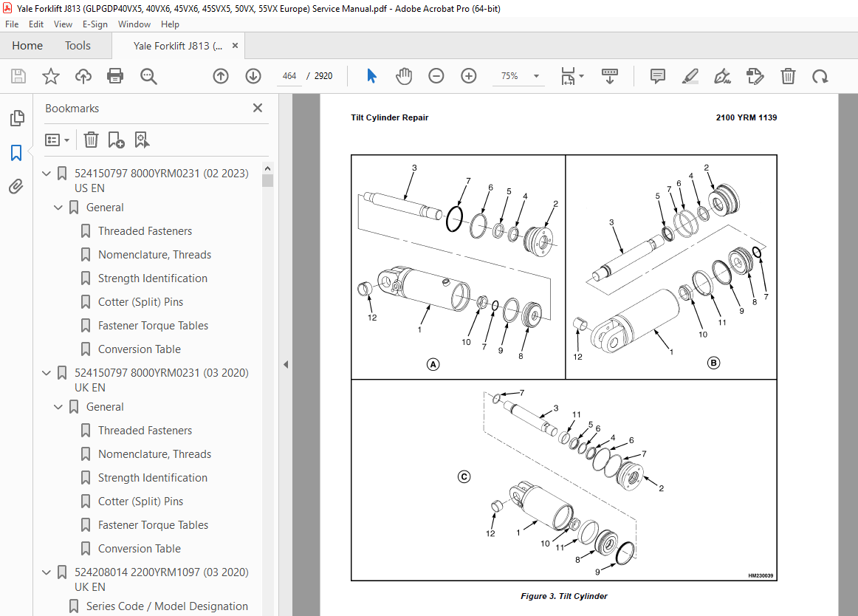Open the Sign document pen tool

pyautogui.click(x=722, y=76)
